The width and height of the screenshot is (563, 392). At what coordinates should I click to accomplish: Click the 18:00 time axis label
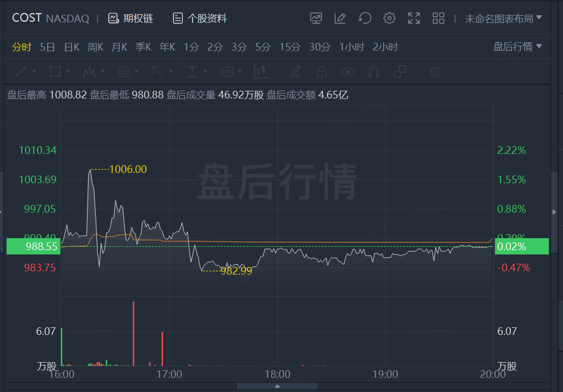tap(277, 375)
